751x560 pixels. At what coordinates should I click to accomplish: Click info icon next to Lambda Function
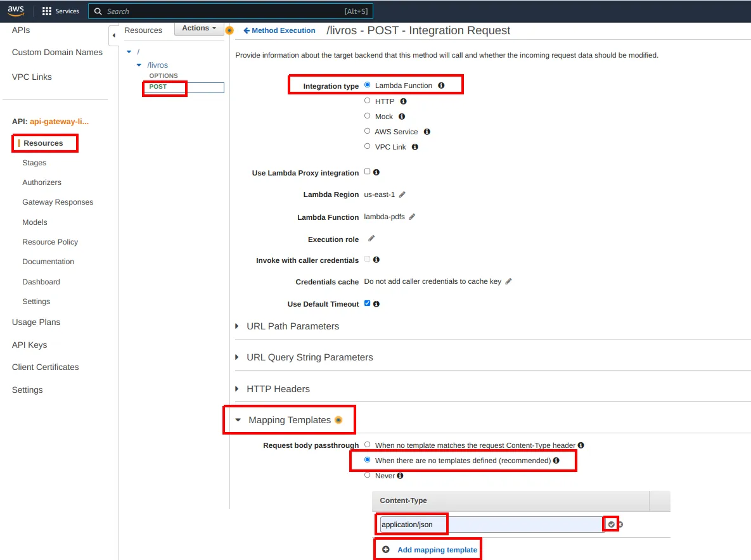click(441, 85)
